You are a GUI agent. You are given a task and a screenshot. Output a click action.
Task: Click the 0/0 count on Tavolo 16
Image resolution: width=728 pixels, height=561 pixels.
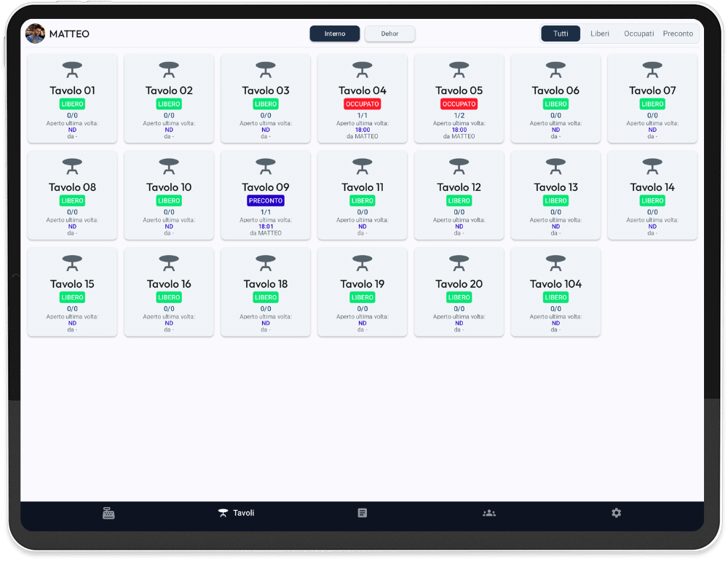pyautogui.click(x=169, y=309)
